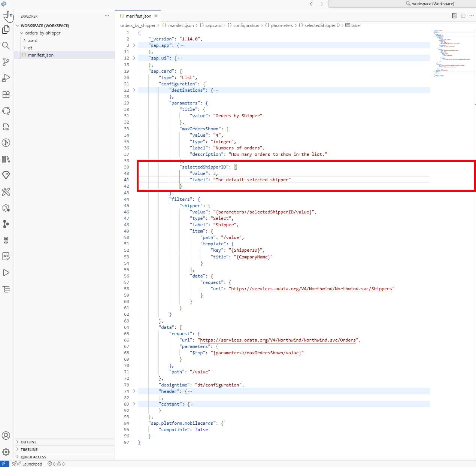Open the Run and Debug view

6,78
